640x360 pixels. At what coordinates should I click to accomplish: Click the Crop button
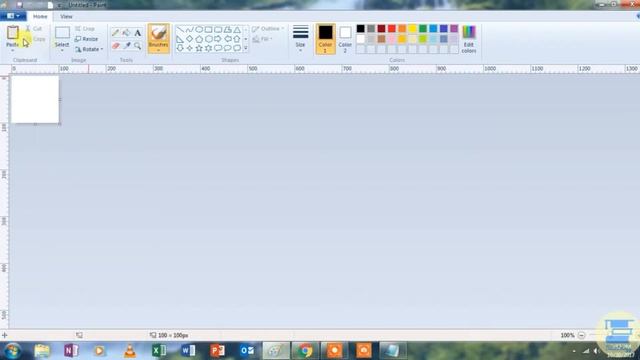[x=85, y=29]
